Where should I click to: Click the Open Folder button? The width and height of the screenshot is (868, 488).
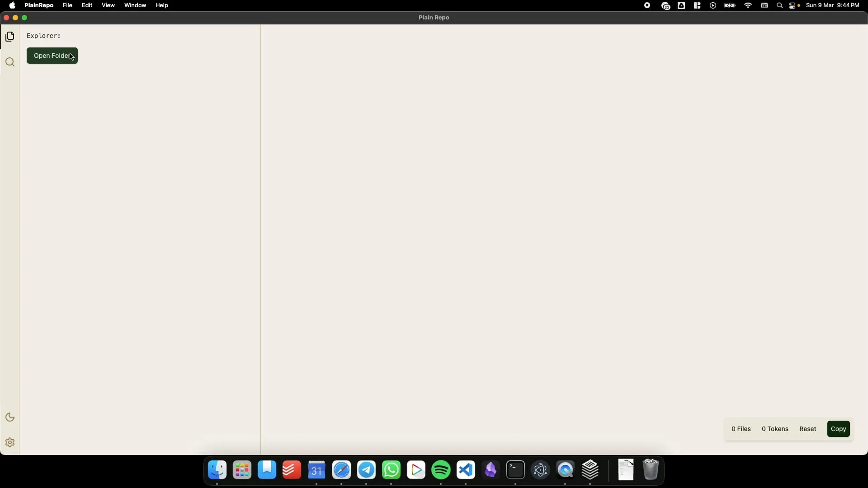[52, 56]
